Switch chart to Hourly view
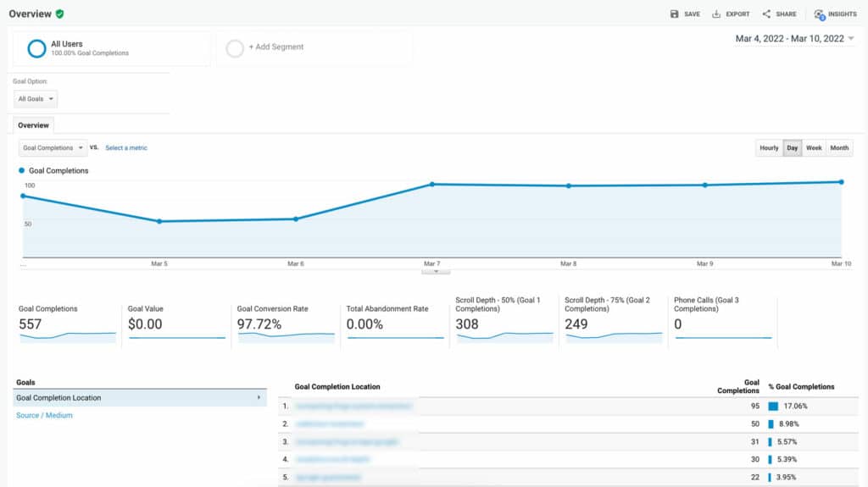The image size is (868, 487). tap(769, 147)
